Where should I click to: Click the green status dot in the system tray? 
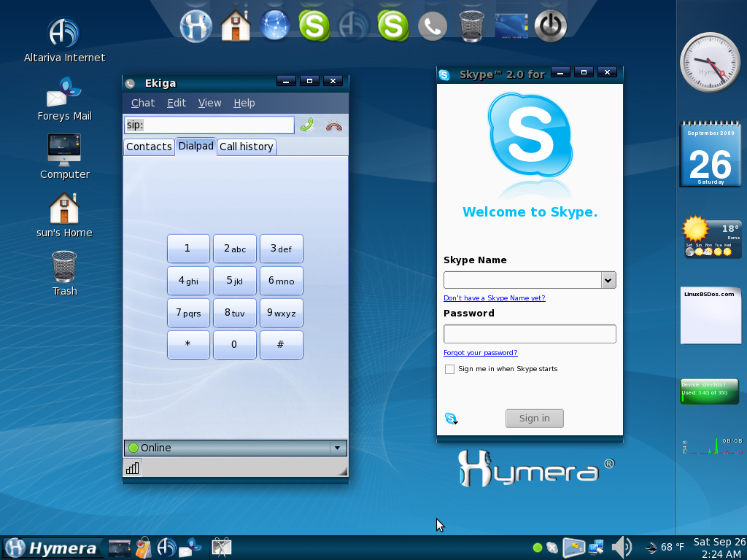click(538, 548)
